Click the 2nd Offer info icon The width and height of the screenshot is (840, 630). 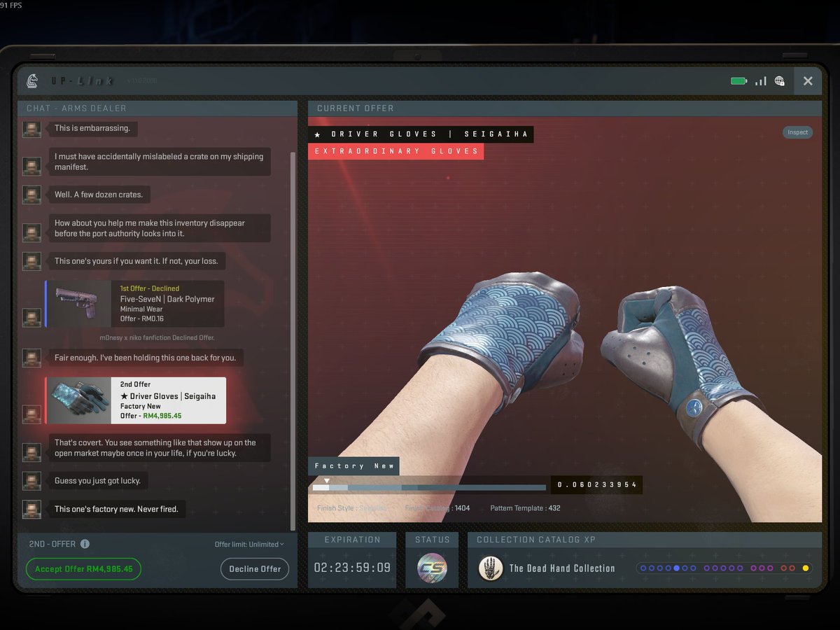click(x=85, y=544)
